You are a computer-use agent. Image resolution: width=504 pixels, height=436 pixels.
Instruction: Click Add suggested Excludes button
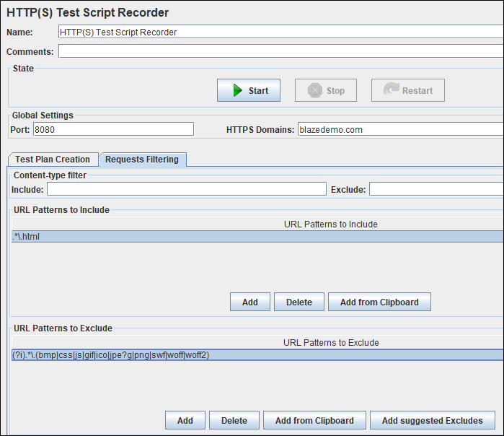(433, 420)
